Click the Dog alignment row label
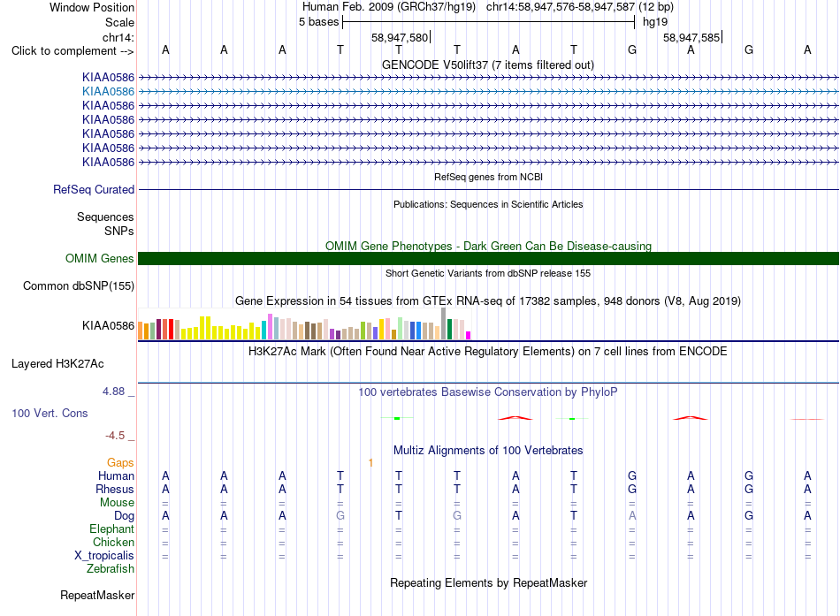The height and width of the screenshot is (616, 840). (125, 516)
